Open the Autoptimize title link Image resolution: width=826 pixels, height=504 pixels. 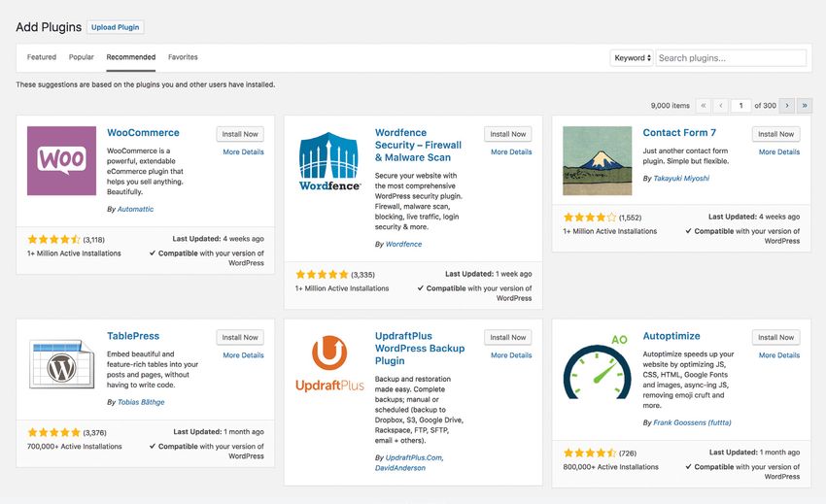pyautogui.click(x=671, y=336)
